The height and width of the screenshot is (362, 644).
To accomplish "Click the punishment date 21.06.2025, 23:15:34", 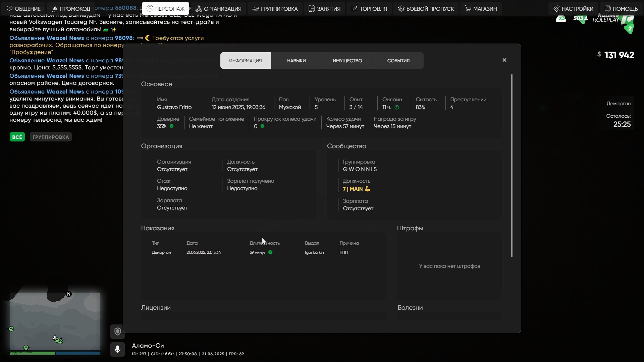I will (x=204, y=252).
